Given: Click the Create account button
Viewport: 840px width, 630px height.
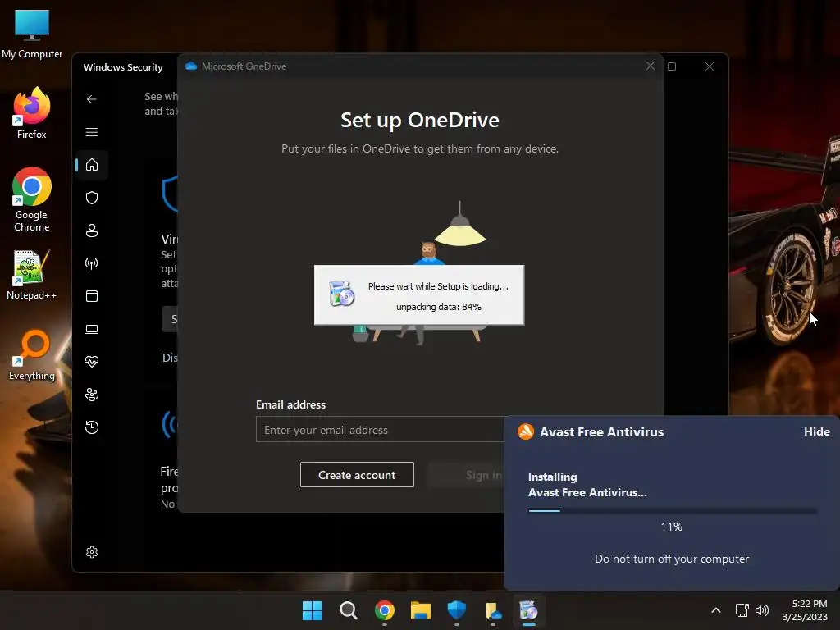Looking at the screenshot, I should (357, 475).
